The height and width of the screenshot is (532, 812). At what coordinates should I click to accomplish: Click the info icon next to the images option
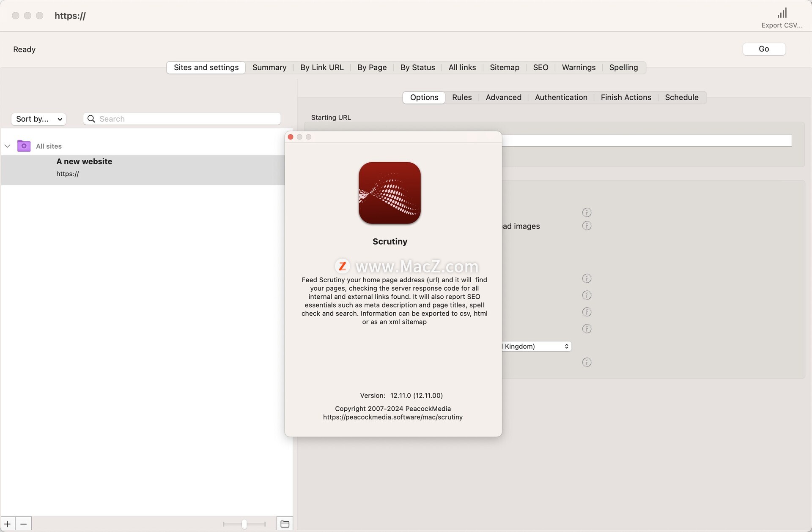[587, 226]
